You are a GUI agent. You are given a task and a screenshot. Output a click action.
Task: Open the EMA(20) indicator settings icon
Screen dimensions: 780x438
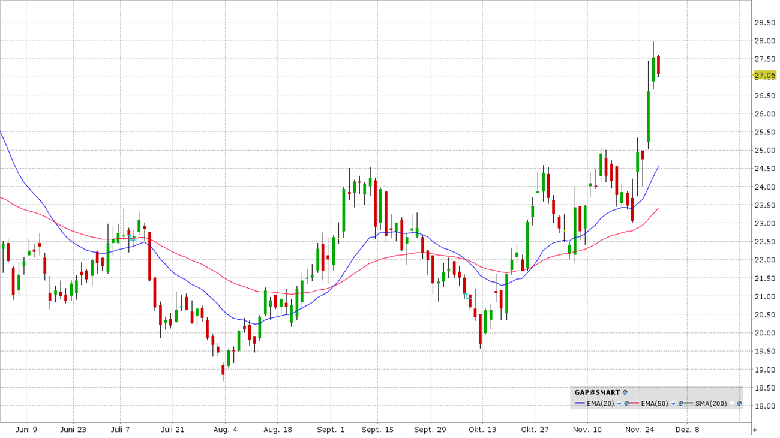click(627, 404)
